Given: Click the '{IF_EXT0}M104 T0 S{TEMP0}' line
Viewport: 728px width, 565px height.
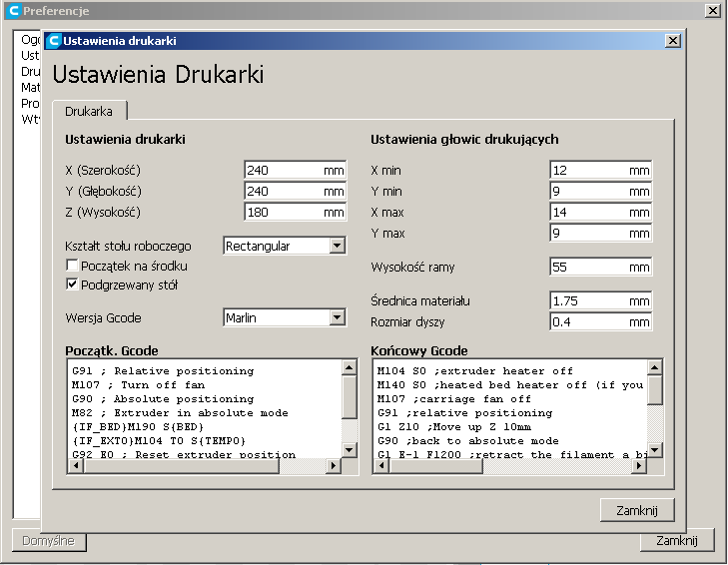Looking at the screenshot, I should click(x=159, y=440).
